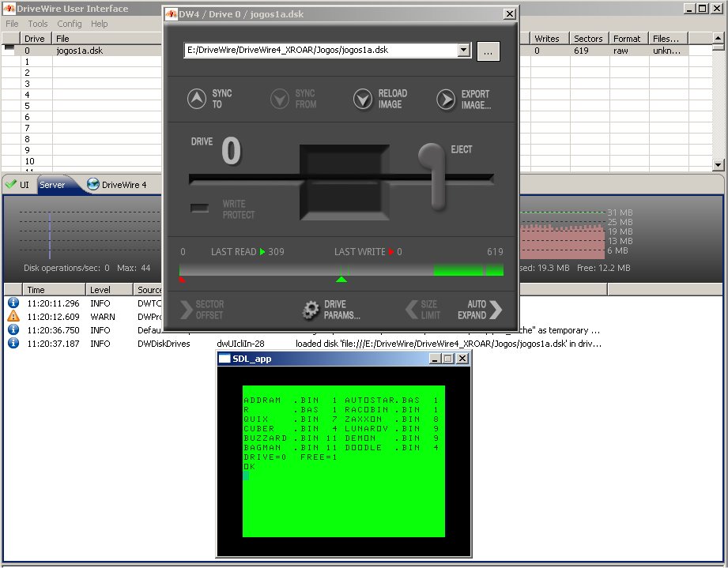Click the red last-write marker on sector bar

(182, 279)
